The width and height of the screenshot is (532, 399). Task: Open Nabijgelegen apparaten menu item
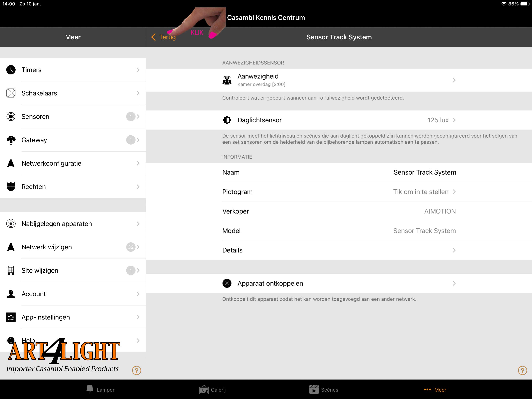(x=73, y=223)
